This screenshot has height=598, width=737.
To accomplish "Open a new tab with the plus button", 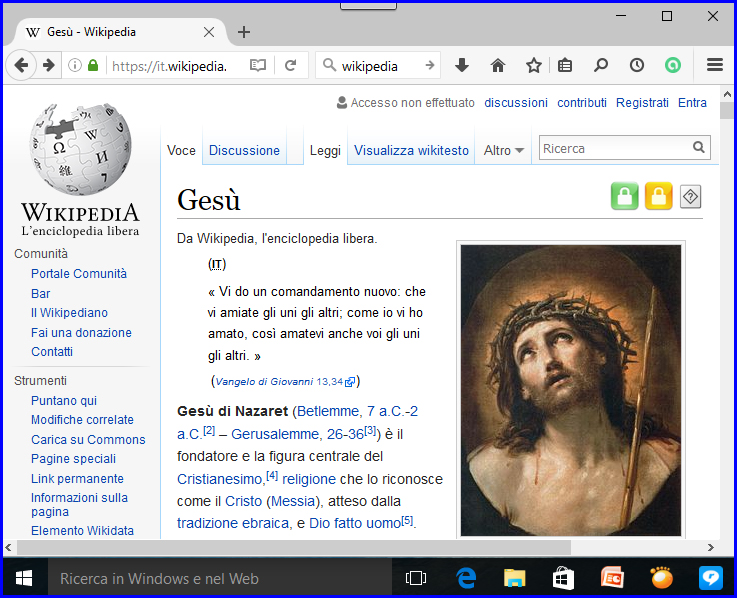I will (243, 32).
